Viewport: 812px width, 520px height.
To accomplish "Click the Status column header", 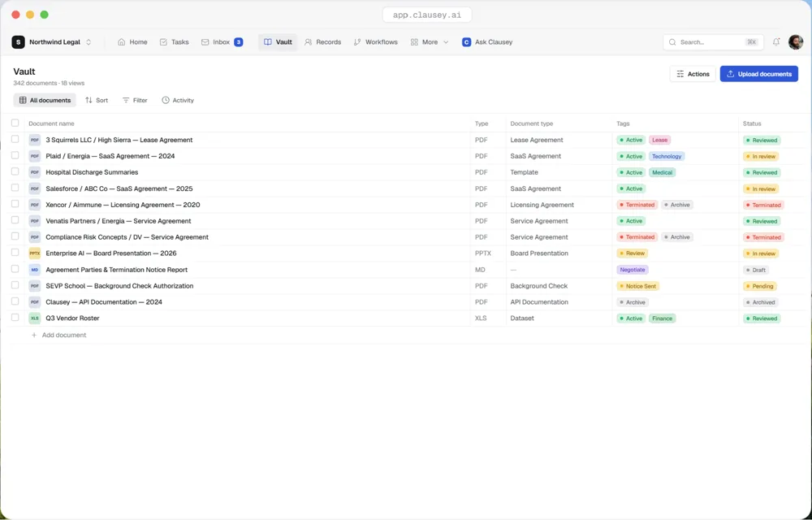I will [752, 123].
